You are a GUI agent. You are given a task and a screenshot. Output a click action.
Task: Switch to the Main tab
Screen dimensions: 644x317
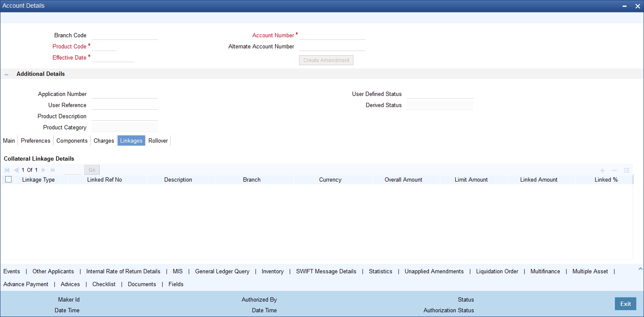coord(9,141)
